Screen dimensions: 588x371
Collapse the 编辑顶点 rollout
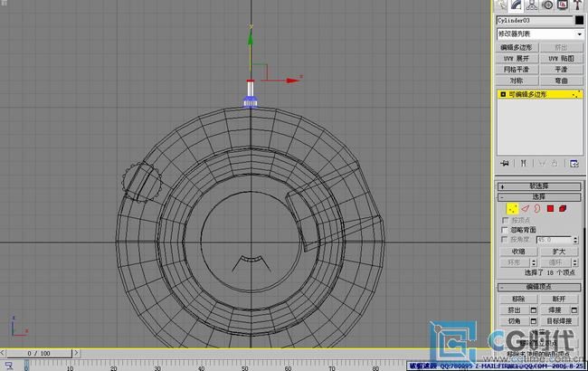pyautogui.click(x=539, y=287)
